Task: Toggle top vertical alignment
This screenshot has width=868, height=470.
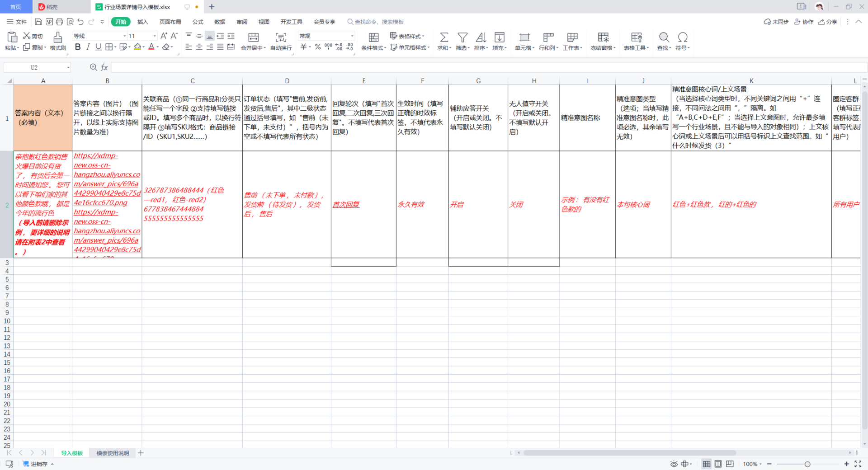Action: point(189,36)
